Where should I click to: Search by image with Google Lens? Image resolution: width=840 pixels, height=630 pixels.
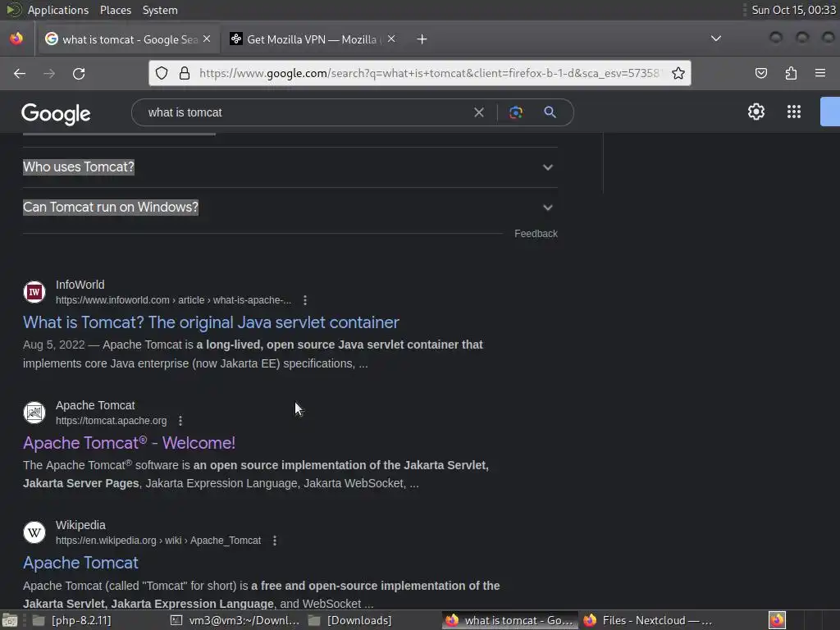tap(516, 112)
